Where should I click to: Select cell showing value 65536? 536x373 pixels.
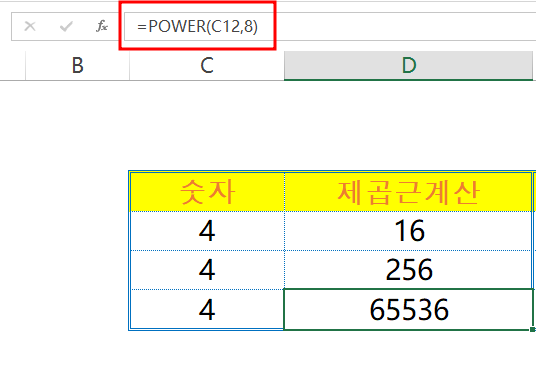click(408, 309)
